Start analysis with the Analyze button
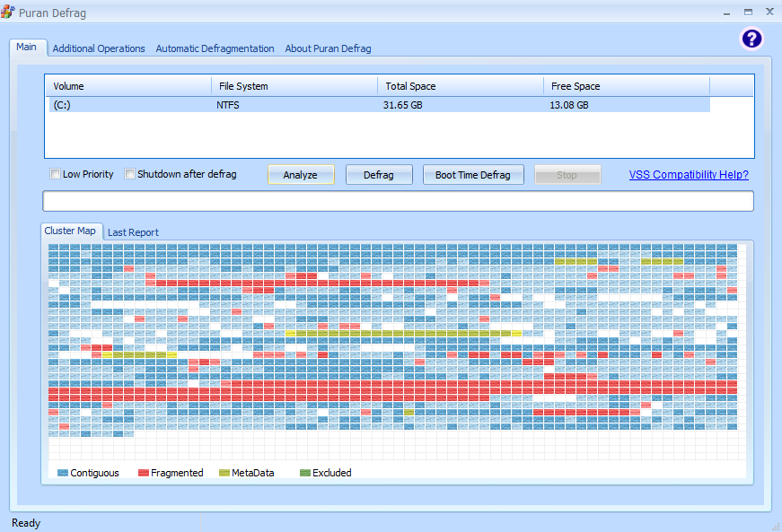 301,175
